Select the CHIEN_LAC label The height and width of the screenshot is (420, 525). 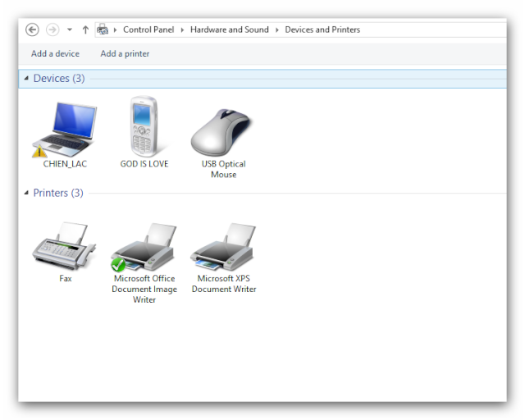65,164
